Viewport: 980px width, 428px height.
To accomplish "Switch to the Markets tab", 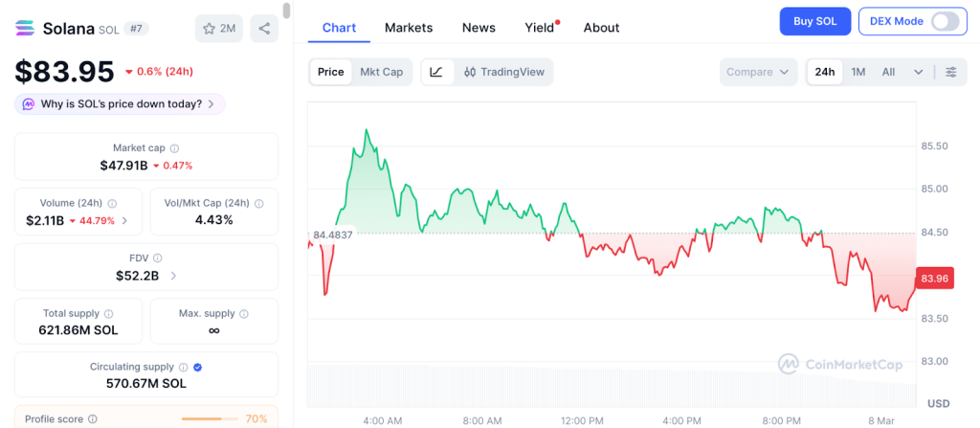I will coord(409,28).
